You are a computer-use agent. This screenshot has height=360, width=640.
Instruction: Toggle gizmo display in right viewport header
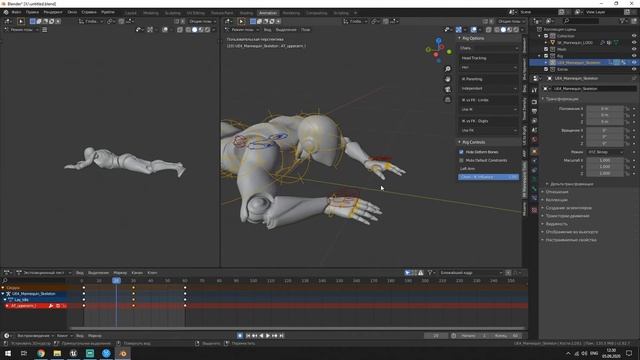click(x=459, y=30)
